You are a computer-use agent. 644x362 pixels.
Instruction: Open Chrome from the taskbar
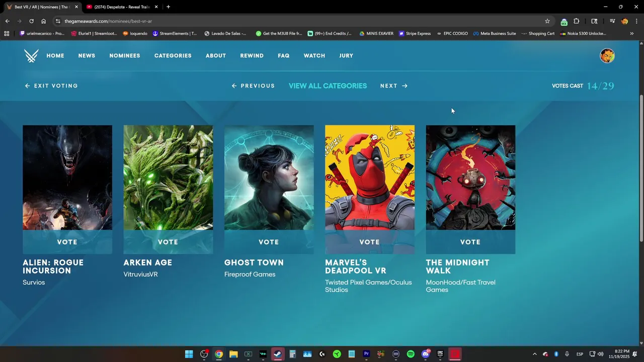[219, 354]
